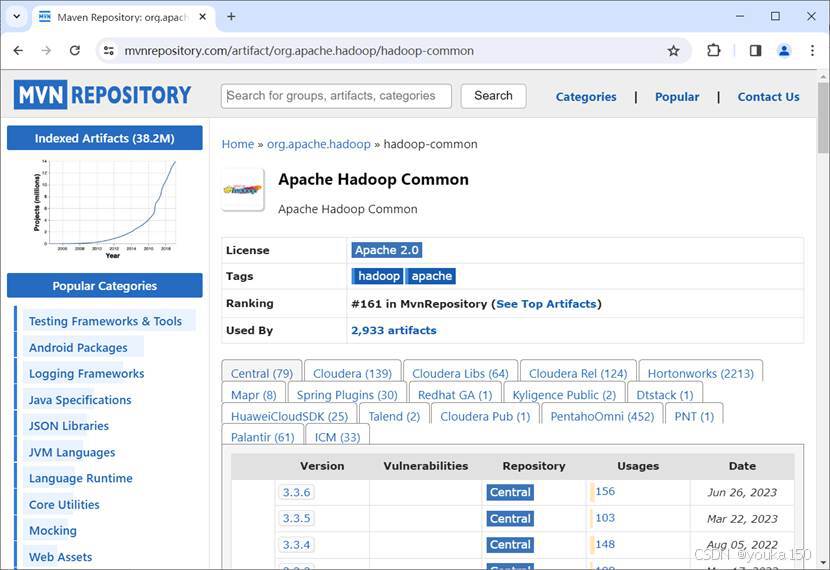830x570 pixels.
Task: Select the ICM (33) tab
Action: [x=337, y=437]
